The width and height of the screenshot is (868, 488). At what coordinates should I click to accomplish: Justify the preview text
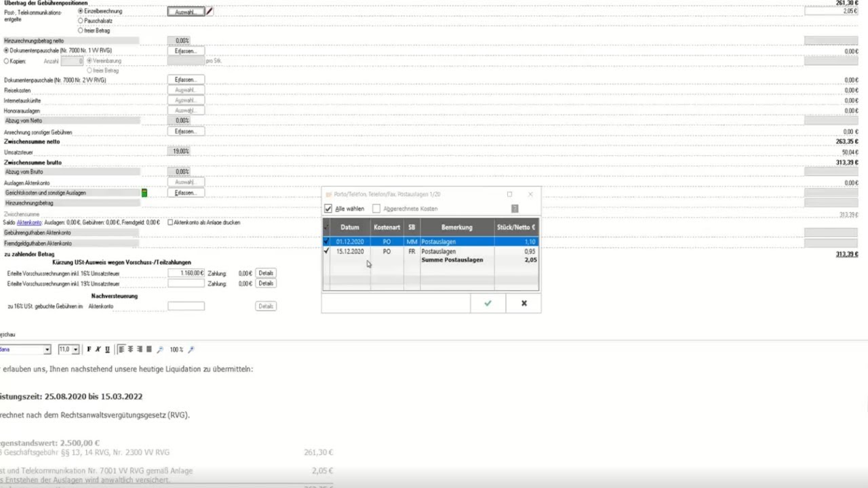(x=149, y=350)
